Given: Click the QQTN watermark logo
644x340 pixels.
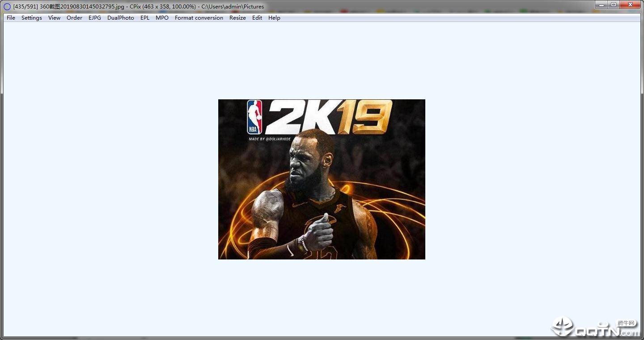Looking at the screenshot, I should tap(595, 327).
